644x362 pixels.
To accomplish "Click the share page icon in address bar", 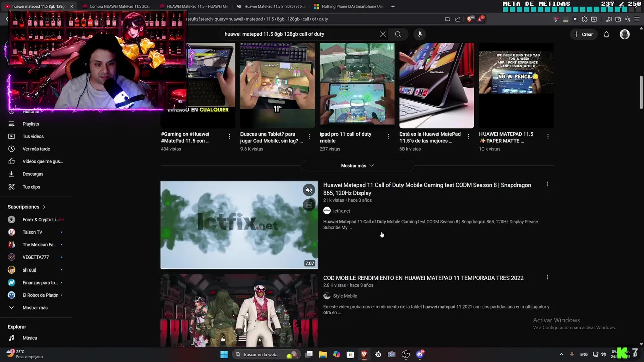I will click(x=458, y=19).
